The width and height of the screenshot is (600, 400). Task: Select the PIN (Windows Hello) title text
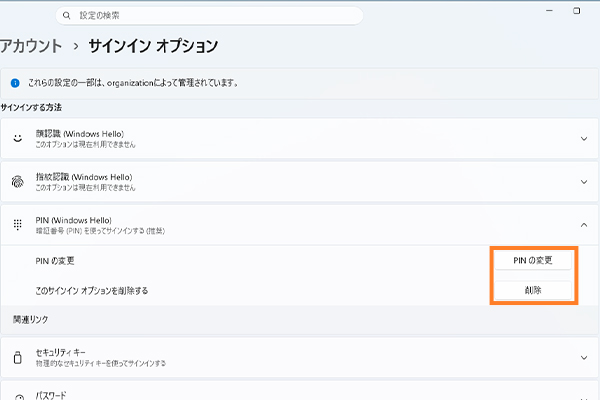[x=73, y=220]
